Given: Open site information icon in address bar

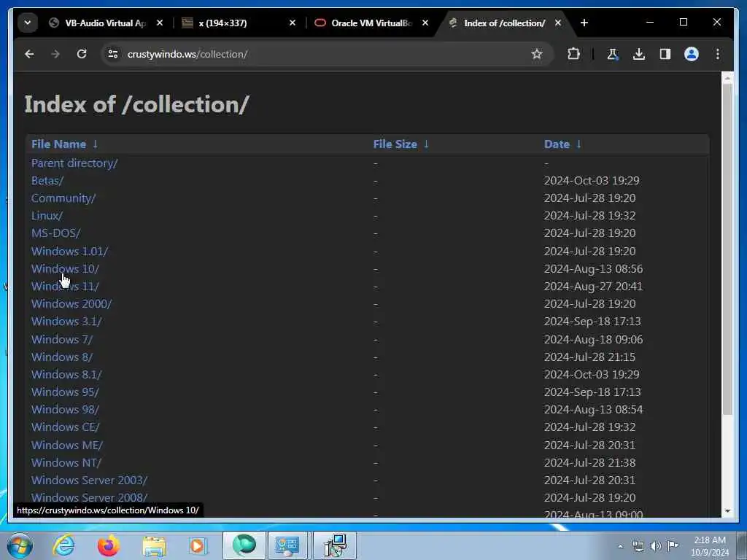Looking at the screenshot, I should (x=113, y=54).
